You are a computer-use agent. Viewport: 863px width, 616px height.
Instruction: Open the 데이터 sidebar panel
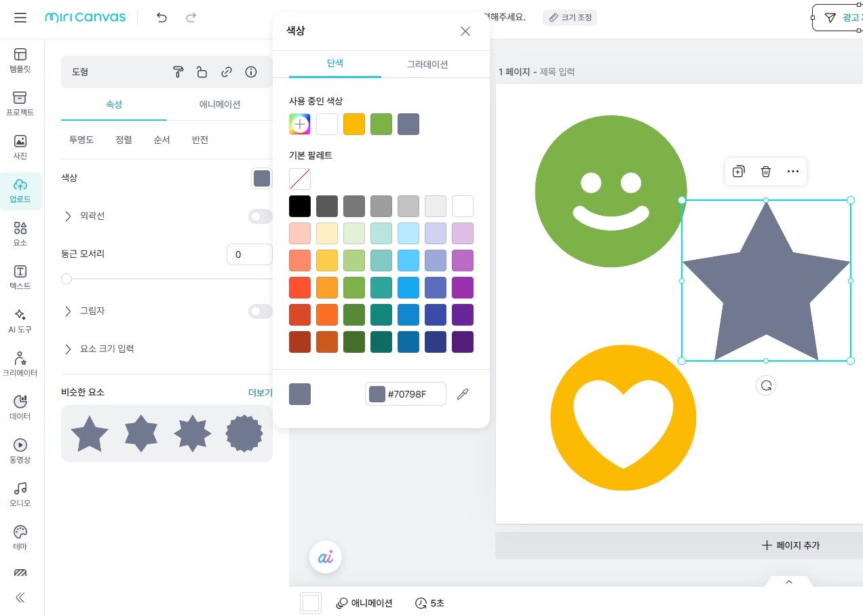coord(20,408)
